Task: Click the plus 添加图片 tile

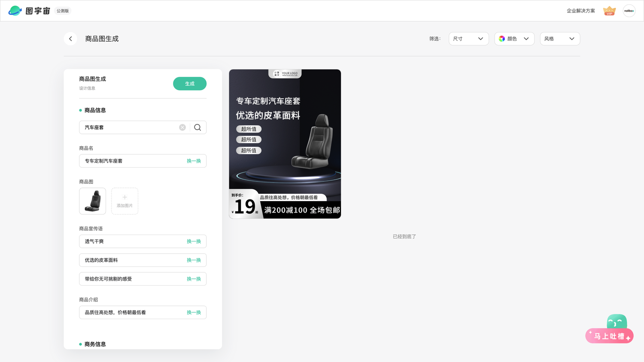Action: pos(125,201)
